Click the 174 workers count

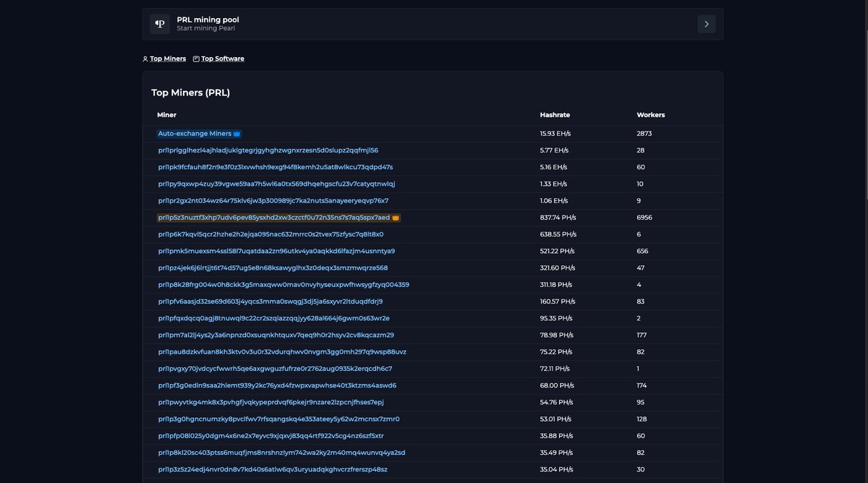642,385
